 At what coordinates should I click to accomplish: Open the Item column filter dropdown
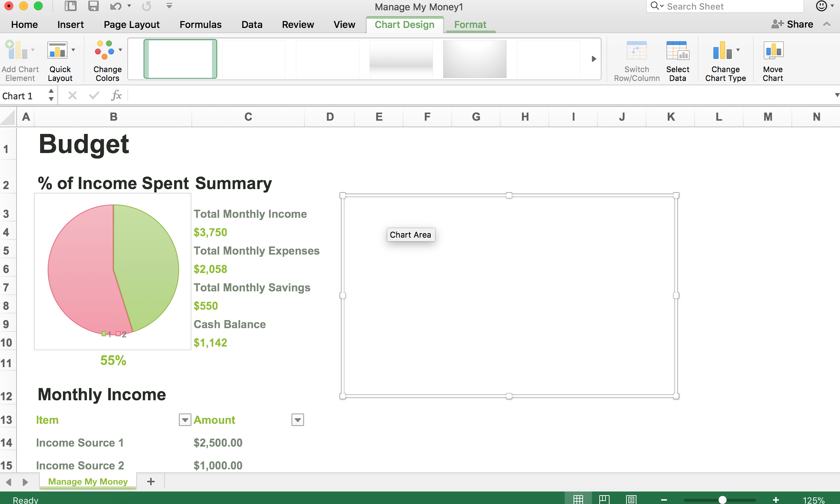(185, 420)
